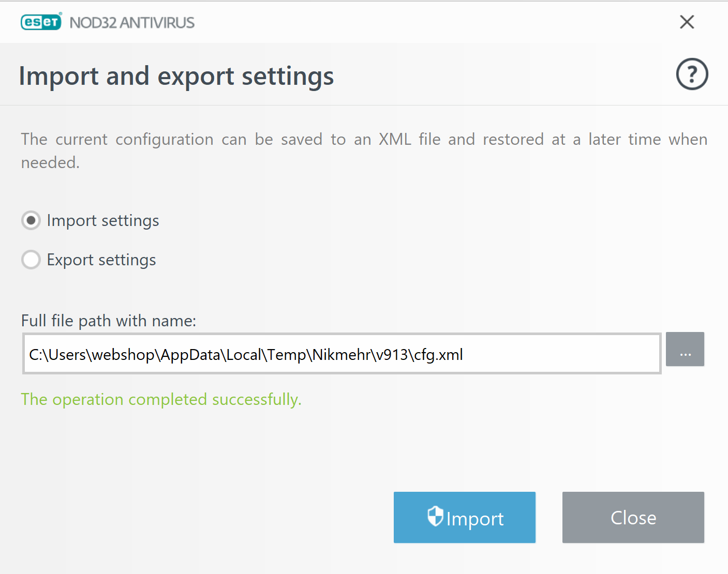Click the 'The operation completed successfully.' message
This screenshot has height=574, width=728.
[x=161, y=399]
